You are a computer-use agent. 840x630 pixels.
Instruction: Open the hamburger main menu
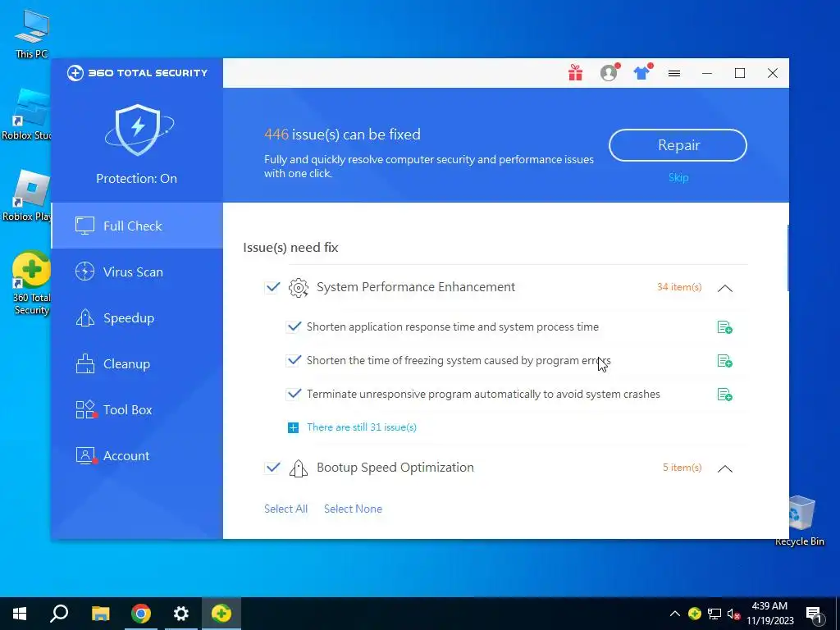click(x=674, y=73)
